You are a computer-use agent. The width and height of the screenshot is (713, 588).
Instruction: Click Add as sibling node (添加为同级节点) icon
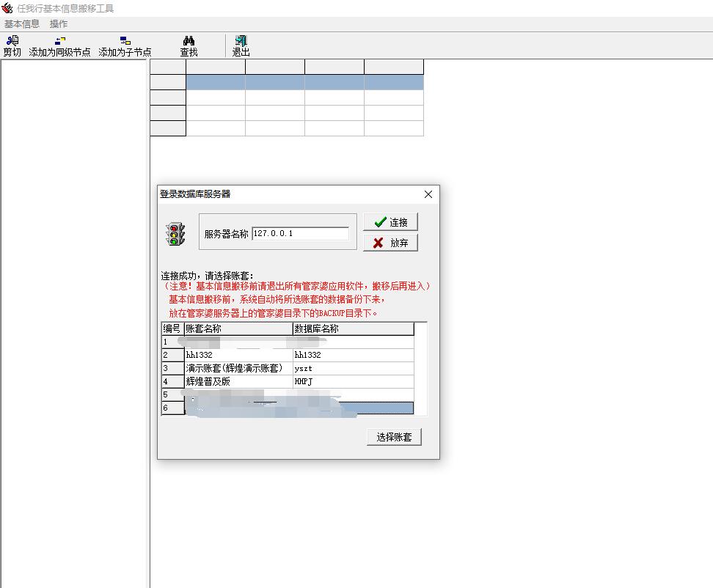(x=59, y=46)
